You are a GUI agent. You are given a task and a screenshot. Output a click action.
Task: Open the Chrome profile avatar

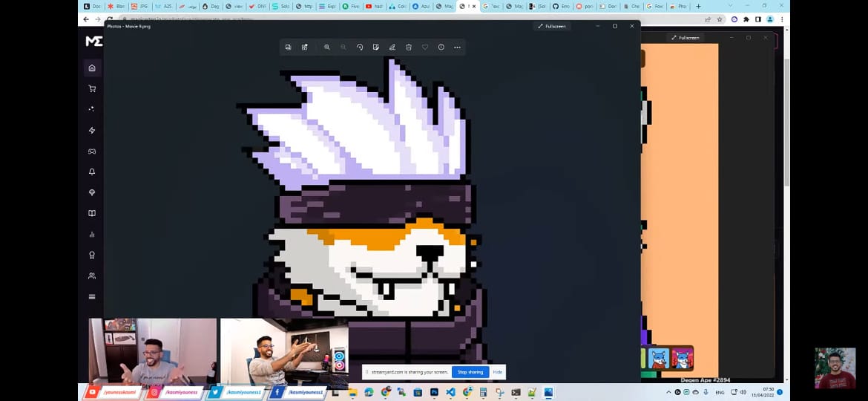point(769,19)
